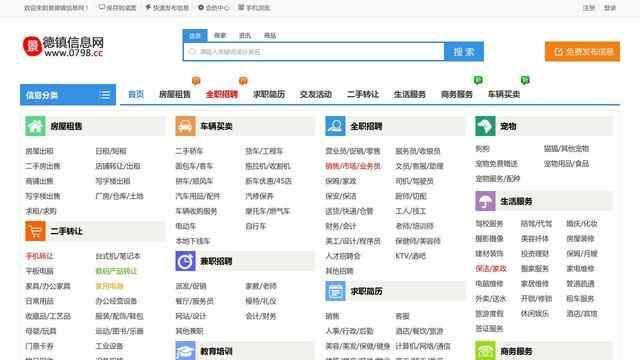The width and height of the screenshot is (640, 360).
Task: Click the edit icon on the orange publish button
Action: 558,52
